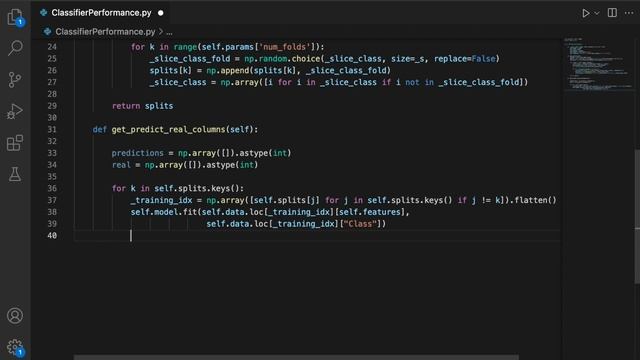Click the vertical editor scrollbar
Image resolution: width=640 pixels, height=360 pixels.
point(637,216)
